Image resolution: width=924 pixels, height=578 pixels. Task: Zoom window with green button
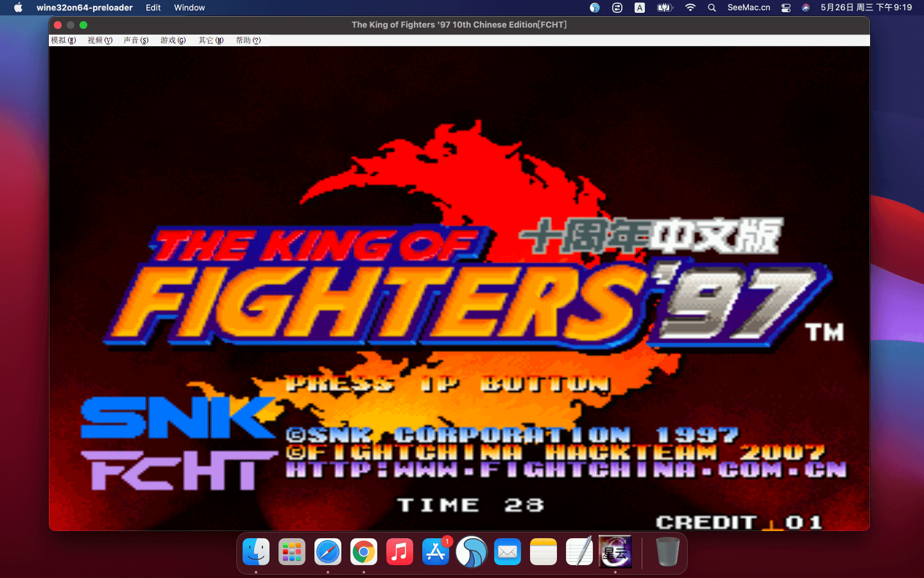tap(83, 25)
